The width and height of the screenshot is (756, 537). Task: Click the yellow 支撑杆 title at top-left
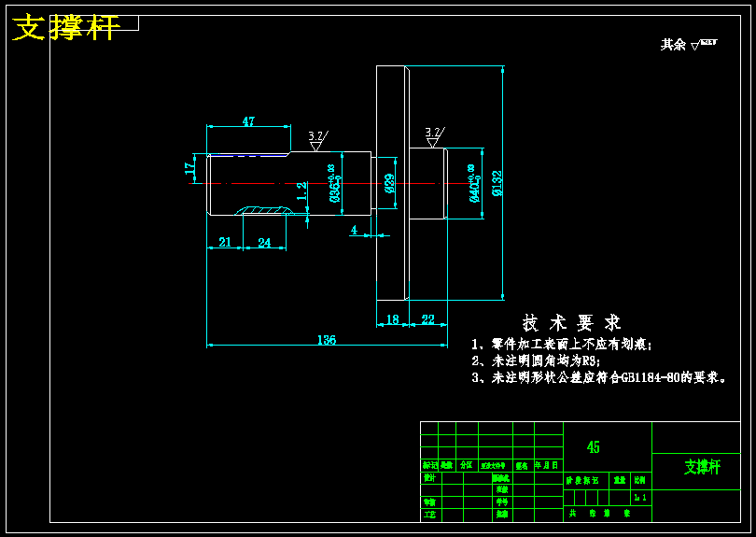pyautogui.click(x=65, y=27)
